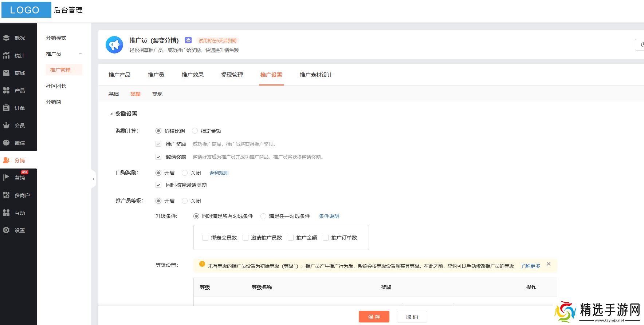Select the 指定金额 reward calculation option
644x325 pixels.
coord(195,131)
